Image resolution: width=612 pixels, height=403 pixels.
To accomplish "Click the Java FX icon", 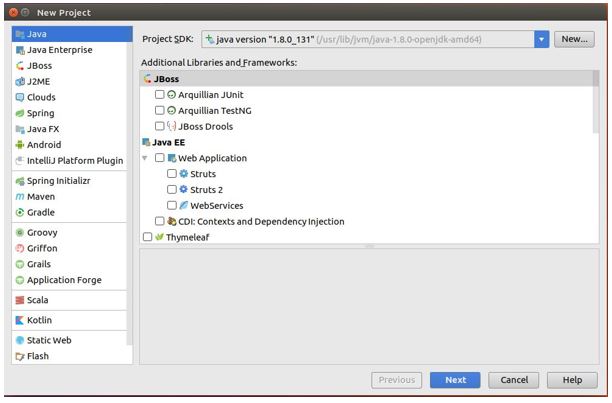I will 20,129.
